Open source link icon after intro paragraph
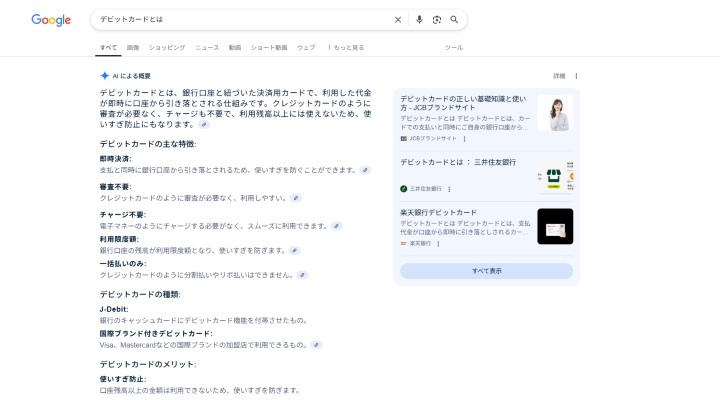 [x=204, y=125]
